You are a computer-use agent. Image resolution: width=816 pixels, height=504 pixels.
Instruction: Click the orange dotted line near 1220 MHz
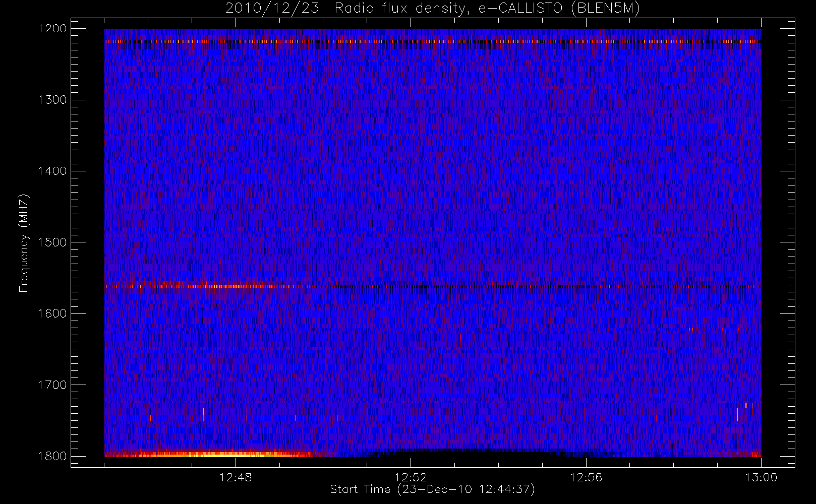click(x=433, y=42)
